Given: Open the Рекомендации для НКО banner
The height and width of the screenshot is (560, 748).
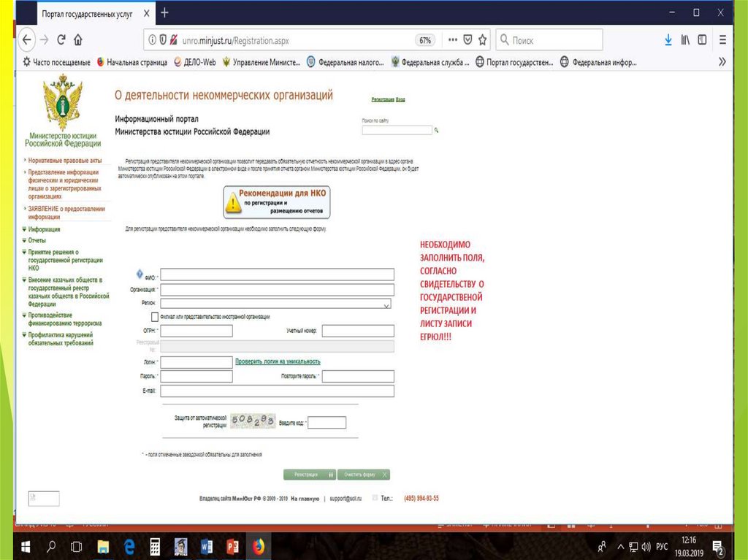Looking at the screenshot, I should [277, 202].
